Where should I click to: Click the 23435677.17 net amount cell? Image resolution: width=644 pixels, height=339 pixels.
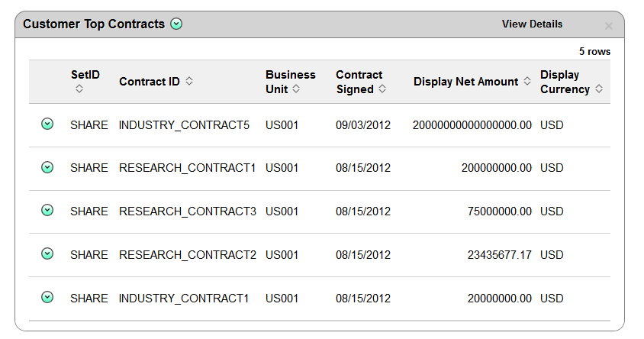(x=499, y=255)
